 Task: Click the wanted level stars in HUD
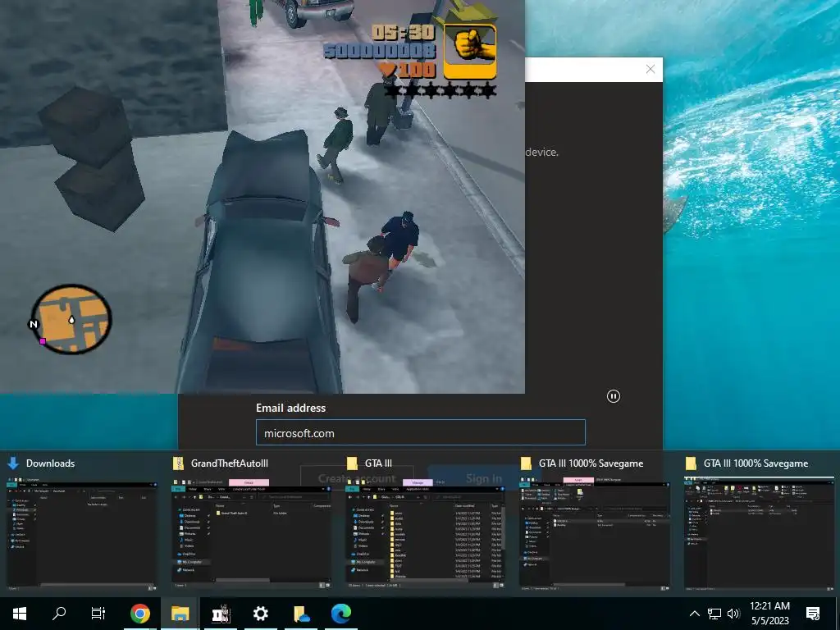441,90
